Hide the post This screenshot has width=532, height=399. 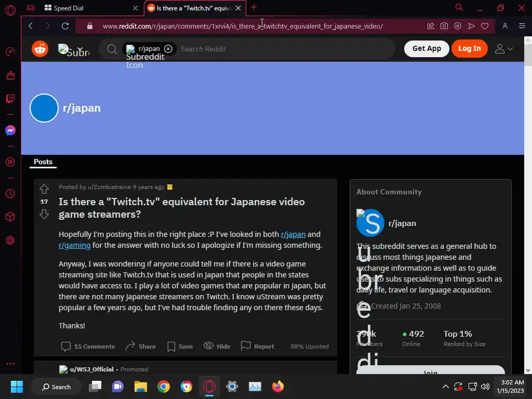click(x=217, y=347)
